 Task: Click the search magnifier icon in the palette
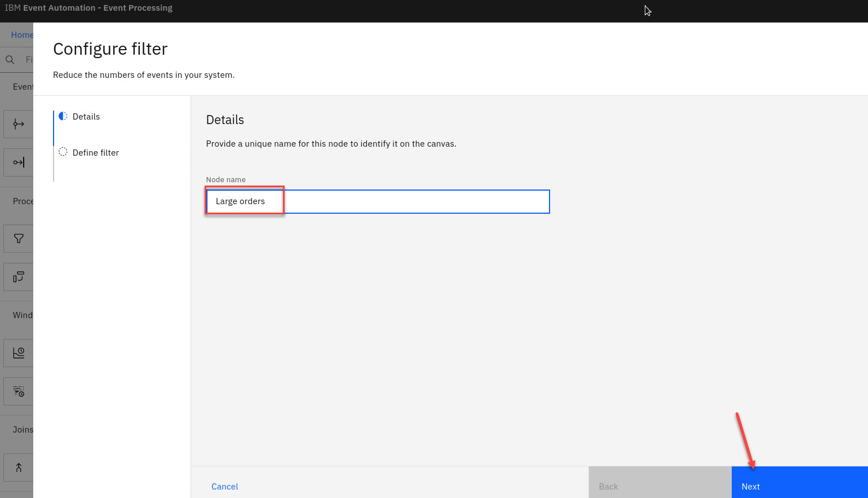10,60
